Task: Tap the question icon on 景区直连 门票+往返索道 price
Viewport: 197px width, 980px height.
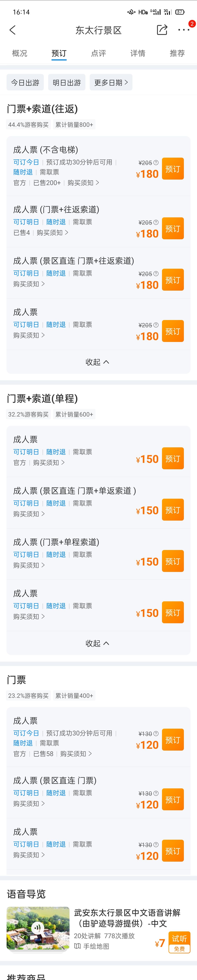Action: coord(156,273)
